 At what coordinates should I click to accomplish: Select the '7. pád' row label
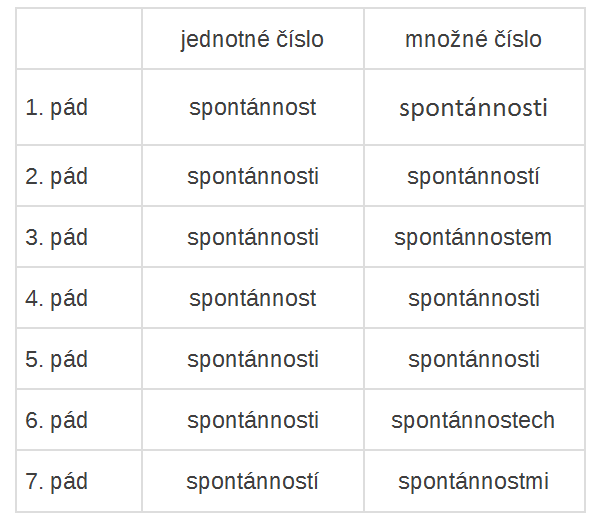(56, 481)
